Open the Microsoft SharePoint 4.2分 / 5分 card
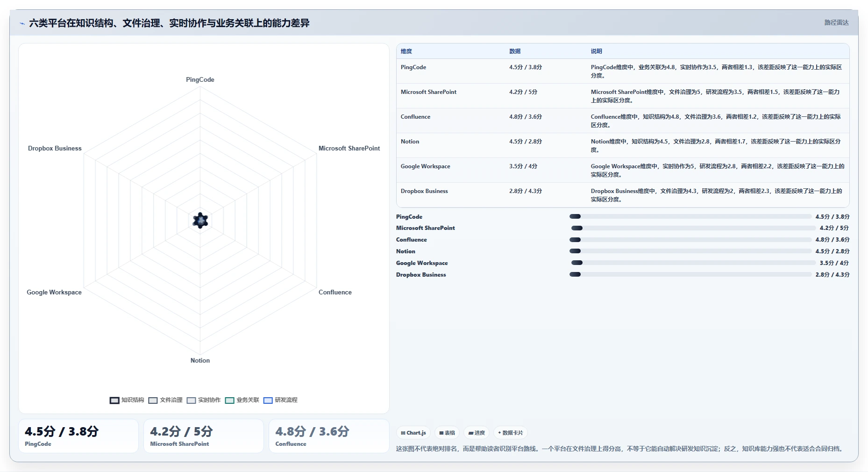Screen dimensions: 868x472 (x=203, y=436)
